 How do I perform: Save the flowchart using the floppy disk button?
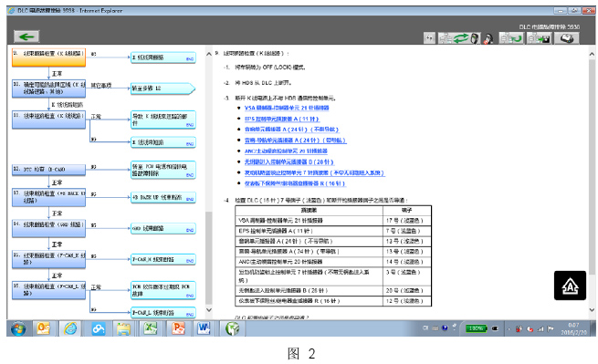[540, 38]
